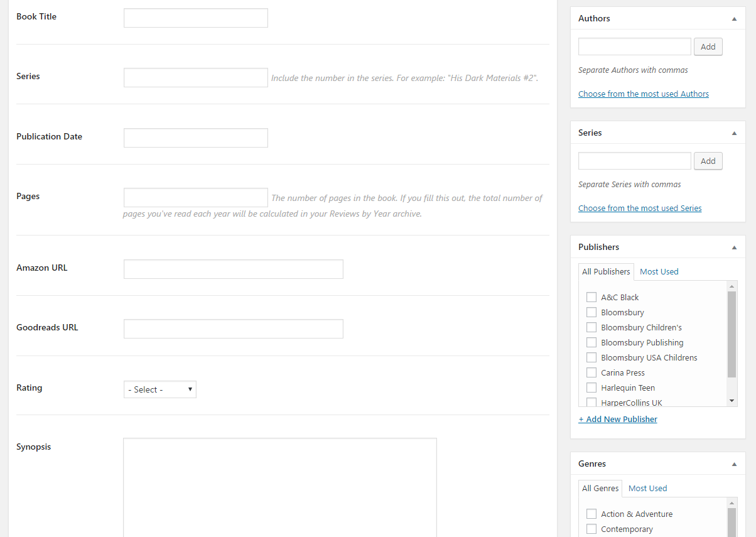Image resolution: width=756 pixels, height=537 pixels.
Task: Switch to Most Used genres tab
Action: click(x=647, y=488)
